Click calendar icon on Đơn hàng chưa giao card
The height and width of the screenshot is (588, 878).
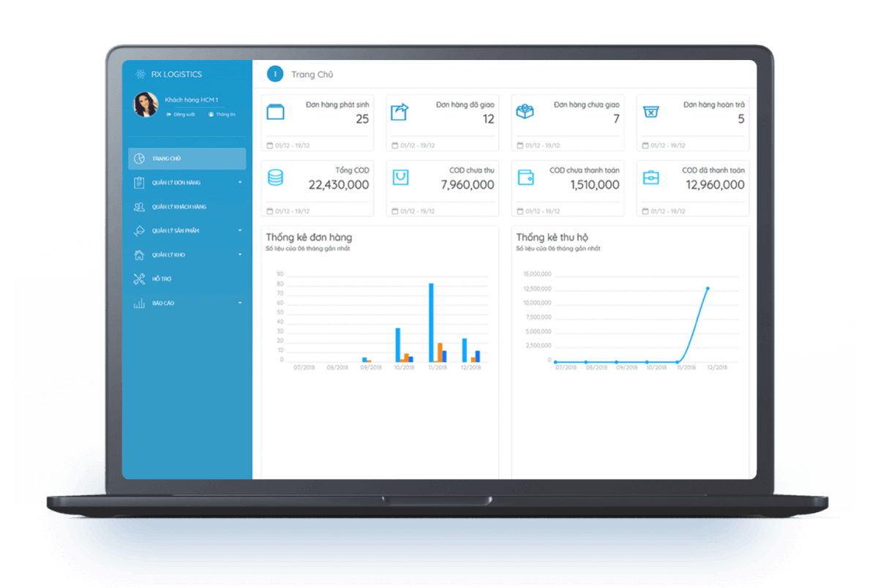[520, 146]
